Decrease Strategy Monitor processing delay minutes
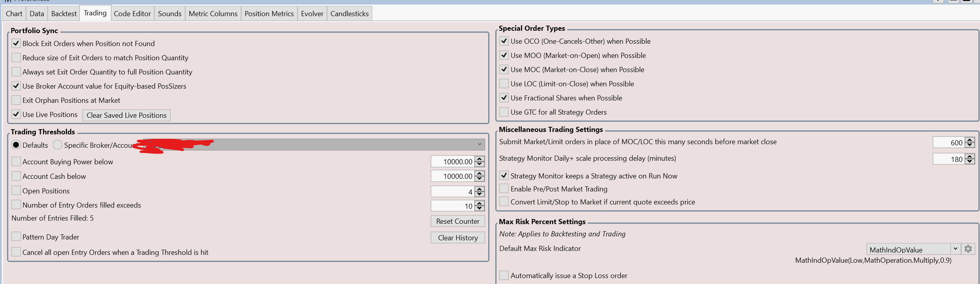 point(970,161)
